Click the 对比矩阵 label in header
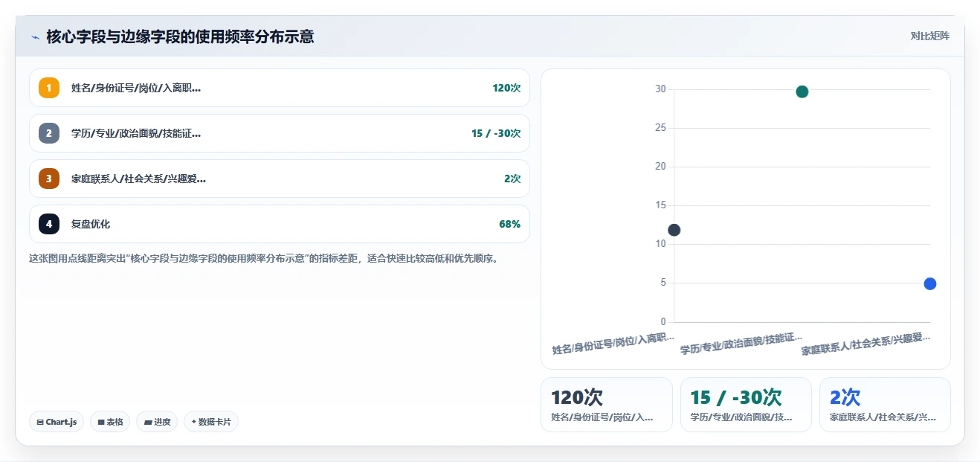Image resolution: width=980 pixels, height=462 pixels. click(x=929, y=36)
